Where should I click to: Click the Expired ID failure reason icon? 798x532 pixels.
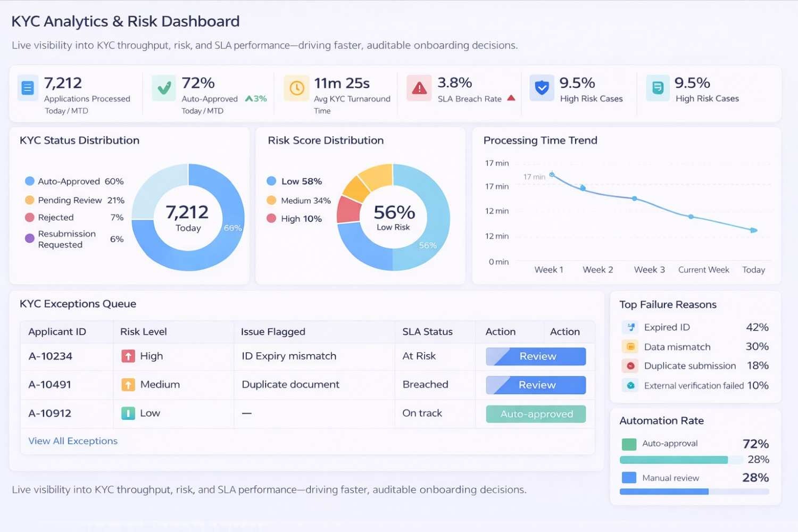tap(630, 327)
